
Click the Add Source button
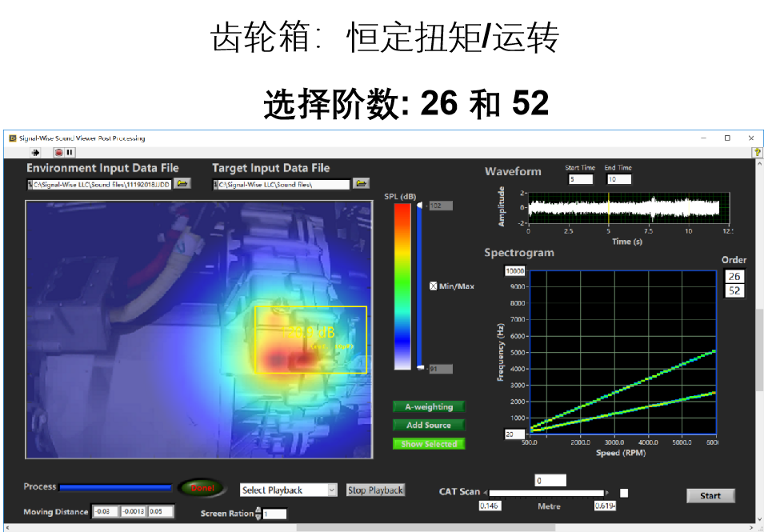click(x=428, y=425)
